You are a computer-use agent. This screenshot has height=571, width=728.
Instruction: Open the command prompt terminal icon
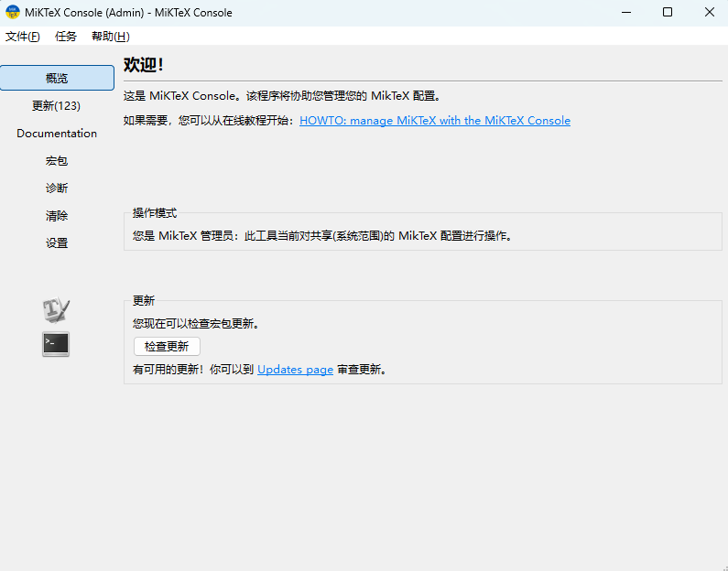56,344
